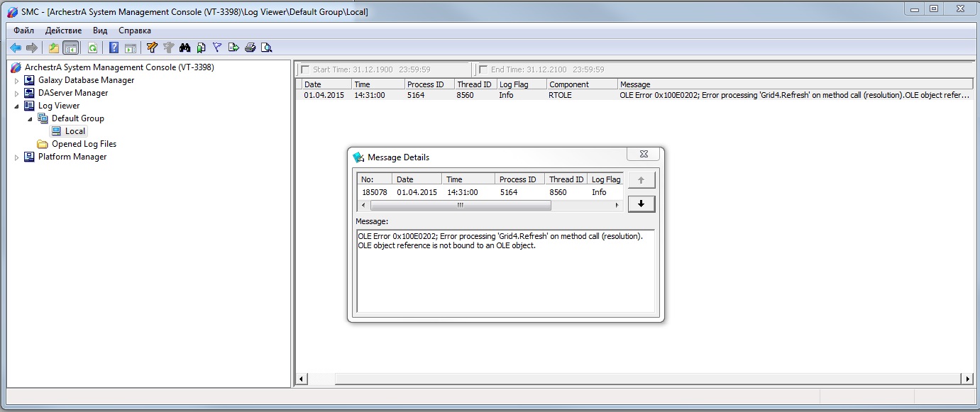Click the 8560 cell in main log row
Viewport: 980px width, 412px height.
(466, 95)
